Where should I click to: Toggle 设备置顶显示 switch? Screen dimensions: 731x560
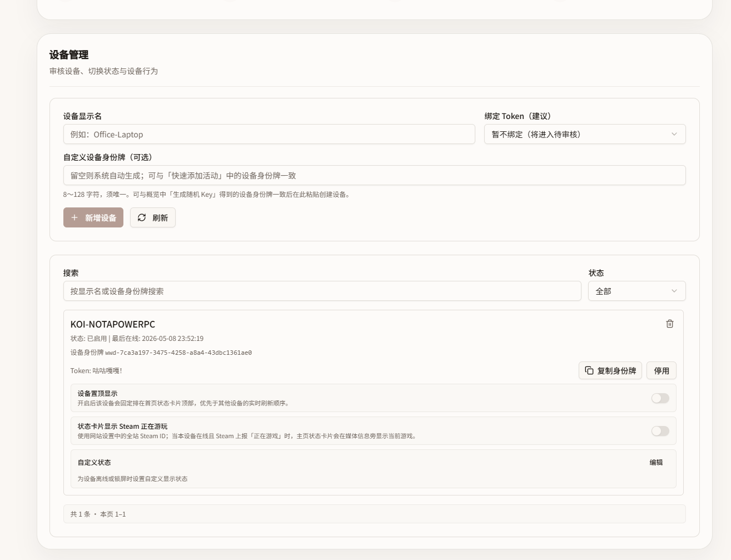pos(660,398)
